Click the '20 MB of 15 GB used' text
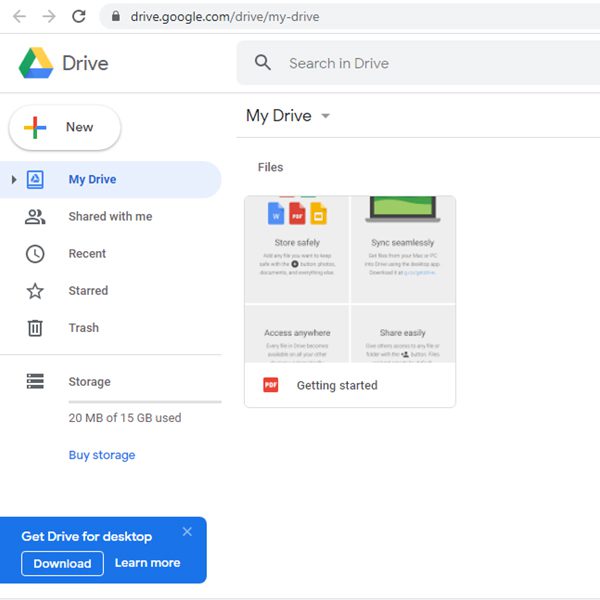 (125, 418)
